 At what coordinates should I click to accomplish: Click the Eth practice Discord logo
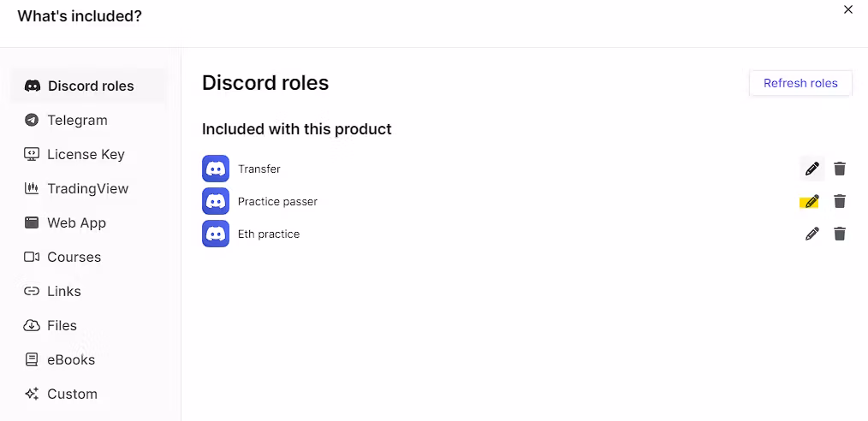click(x=216, y=234)
